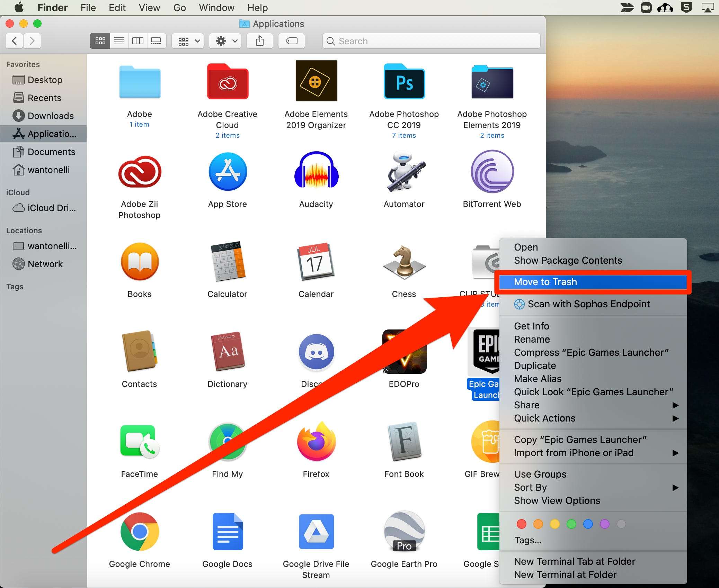Select the Font Book app icon

coord(404,441)
